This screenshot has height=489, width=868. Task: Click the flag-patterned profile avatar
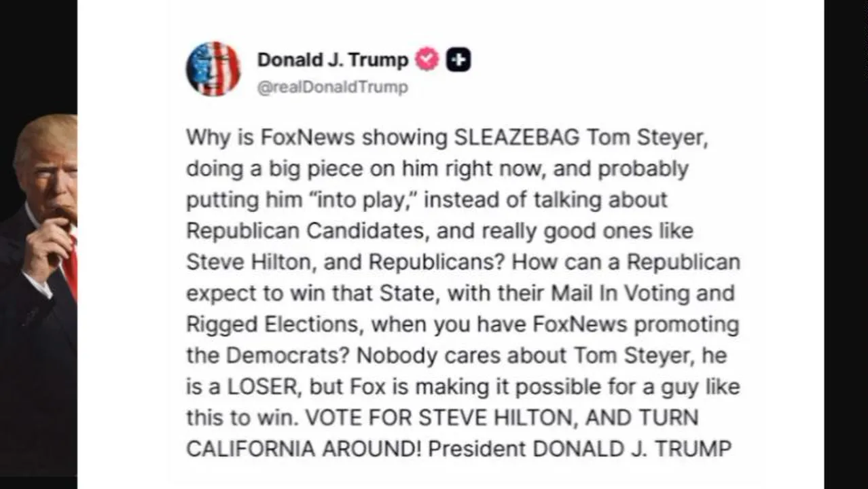(x=213, y=69)
